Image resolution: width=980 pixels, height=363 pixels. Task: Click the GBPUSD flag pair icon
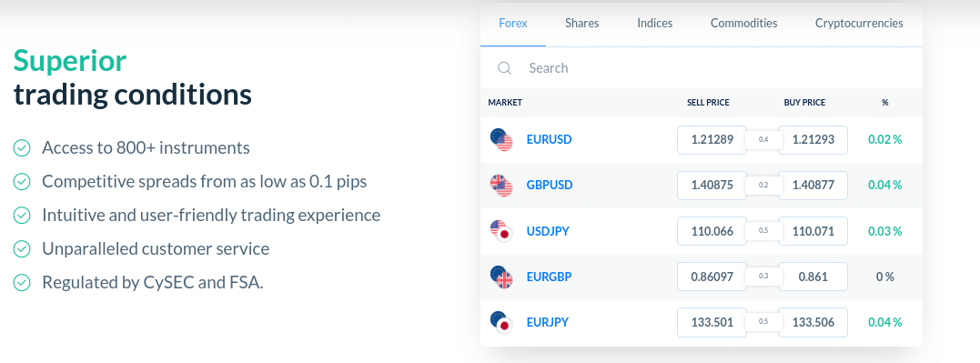501,186
